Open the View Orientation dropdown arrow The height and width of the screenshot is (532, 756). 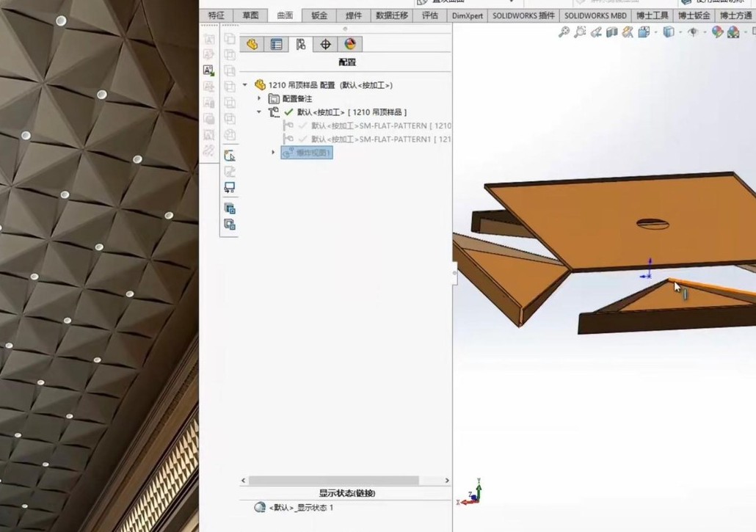[655, 32]
